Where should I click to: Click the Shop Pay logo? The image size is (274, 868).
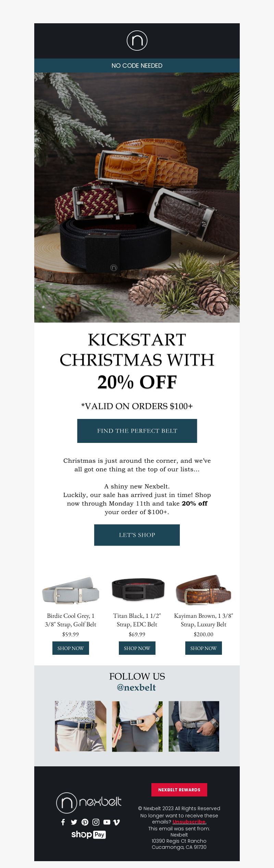coord(88,834)
